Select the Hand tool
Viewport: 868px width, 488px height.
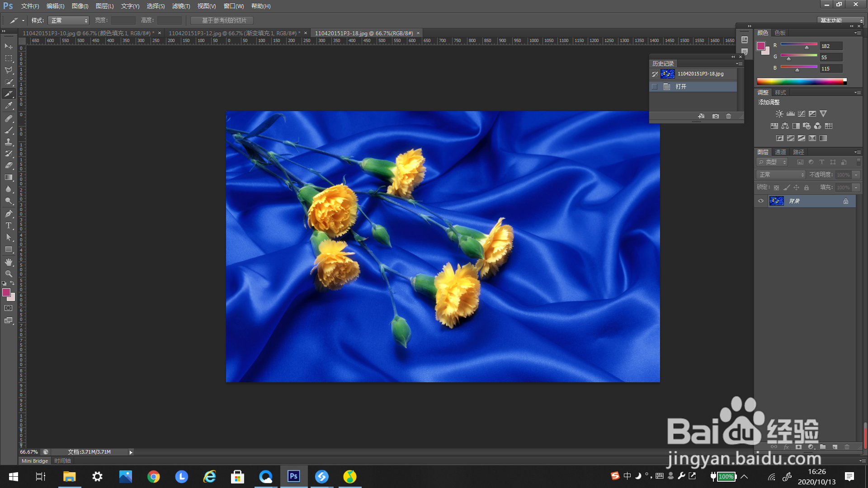[9, 262]
